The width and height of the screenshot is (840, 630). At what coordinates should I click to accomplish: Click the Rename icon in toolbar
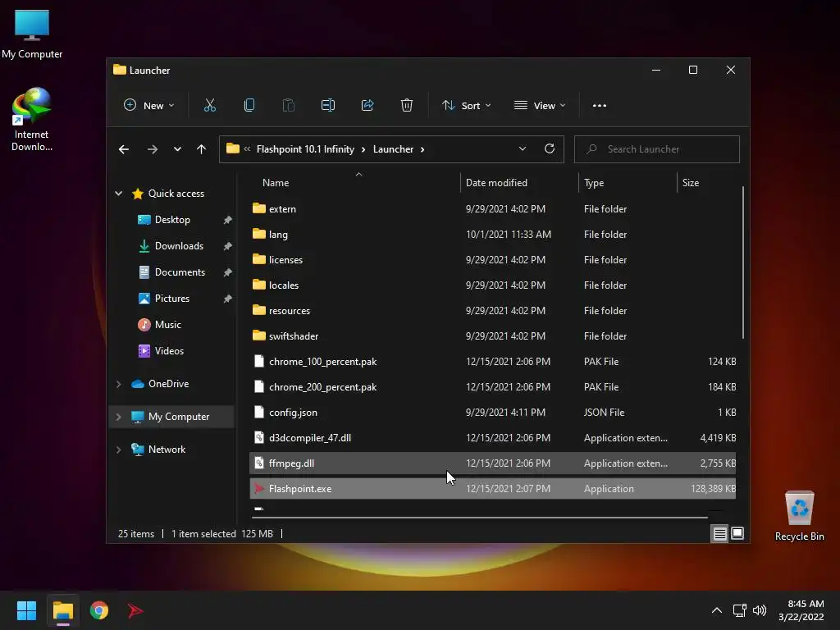pyautogui.click(x=328, y=106)
